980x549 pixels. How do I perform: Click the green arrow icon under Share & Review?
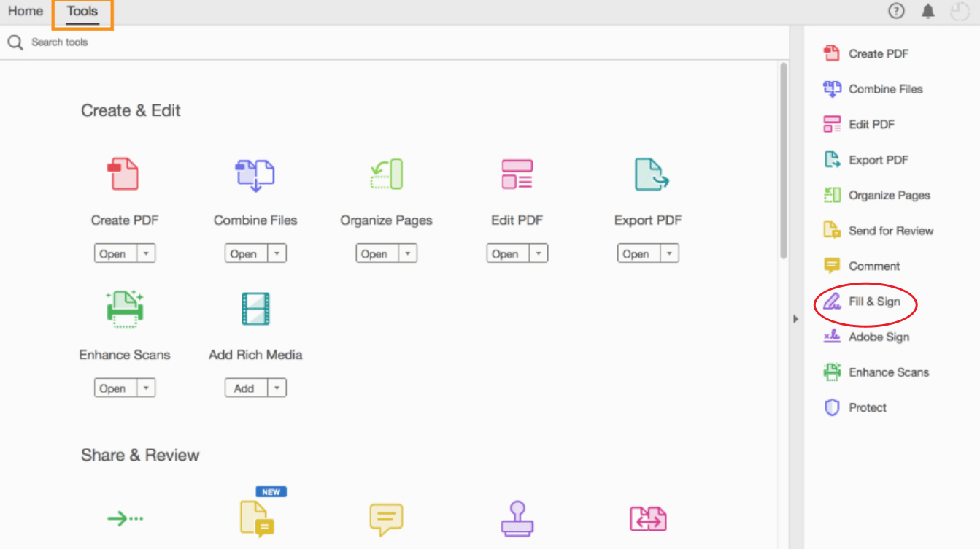125,519
